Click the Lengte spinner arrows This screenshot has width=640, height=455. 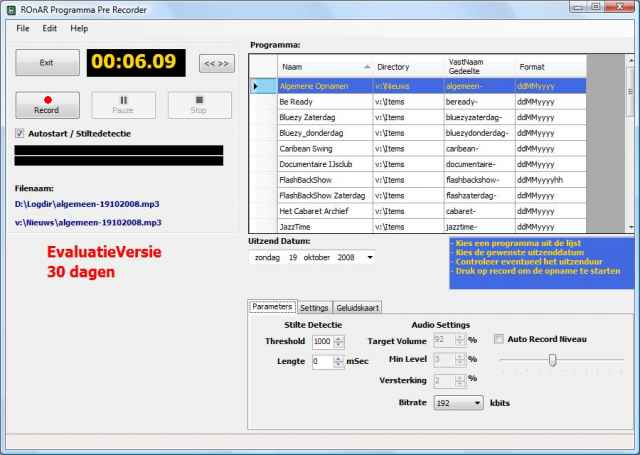(338, 361)
